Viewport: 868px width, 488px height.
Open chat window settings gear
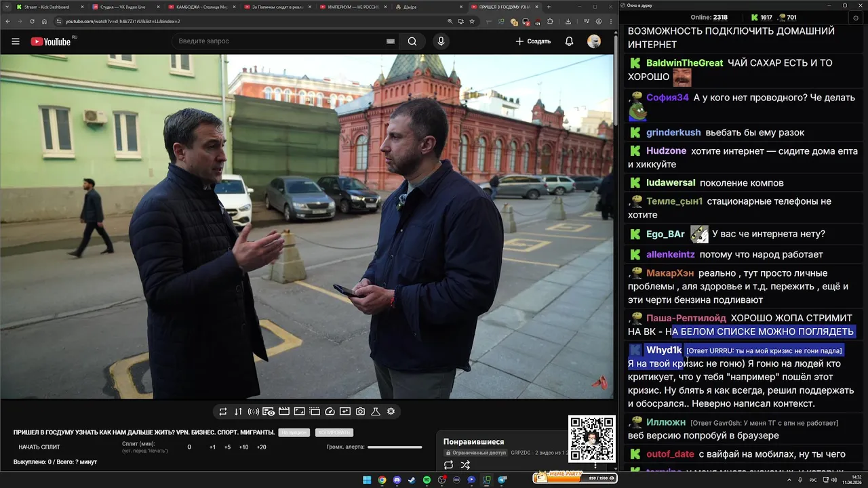point(856,18)
